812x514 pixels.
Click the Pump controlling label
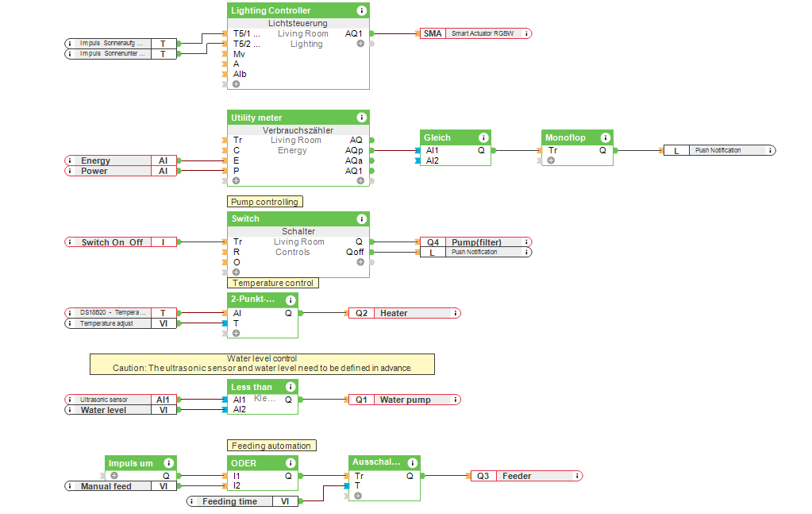click(264, 201)
